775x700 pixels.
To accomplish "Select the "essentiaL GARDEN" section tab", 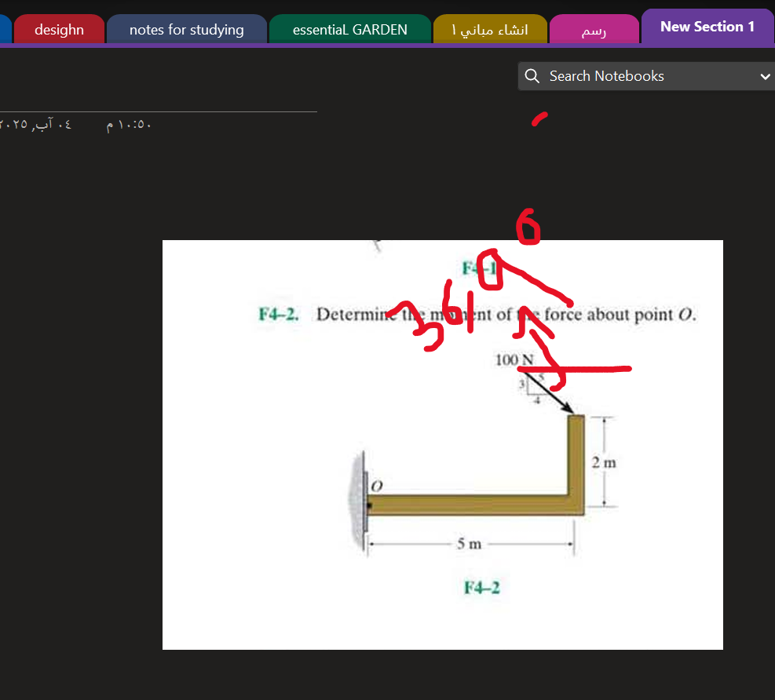I will pyautogui.click(x=349, y=28).
